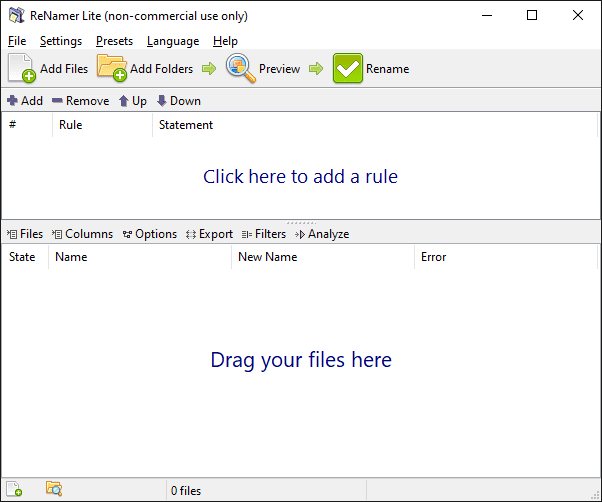Click the Add Files toolbar icon
This screenshot has height=502, width=602.
click(22, 68)
